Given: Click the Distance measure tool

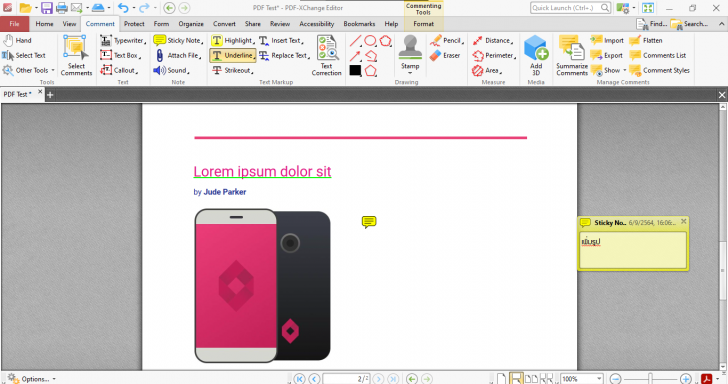Looking at the screenshot, I should coord(493,40).
